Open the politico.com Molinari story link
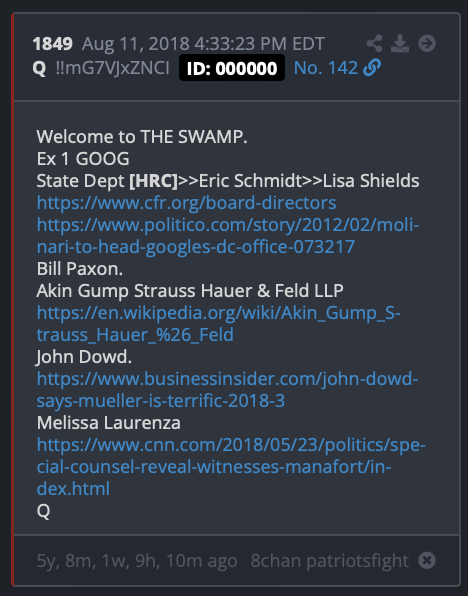 228,236
